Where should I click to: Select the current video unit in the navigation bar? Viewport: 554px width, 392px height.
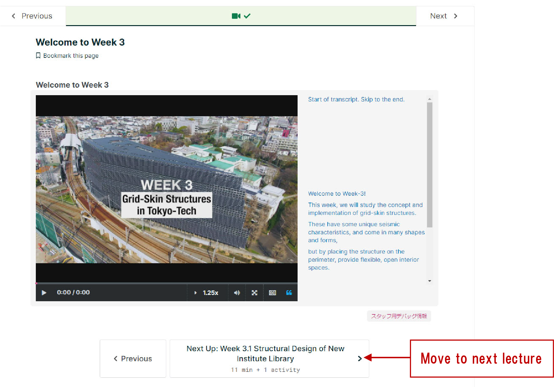click(241, 16)
